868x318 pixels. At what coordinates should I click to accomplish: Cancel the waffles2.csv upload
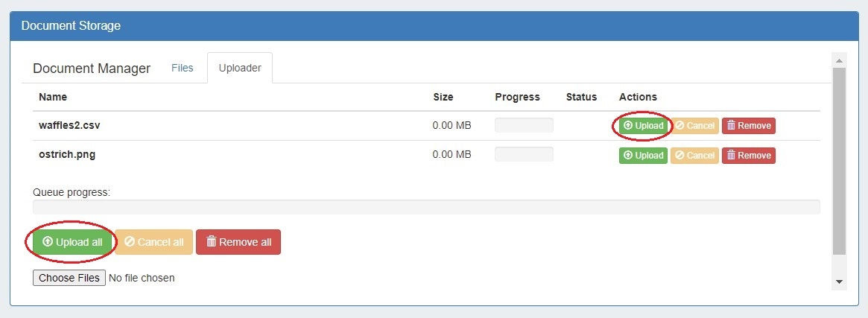pos(694,126)
